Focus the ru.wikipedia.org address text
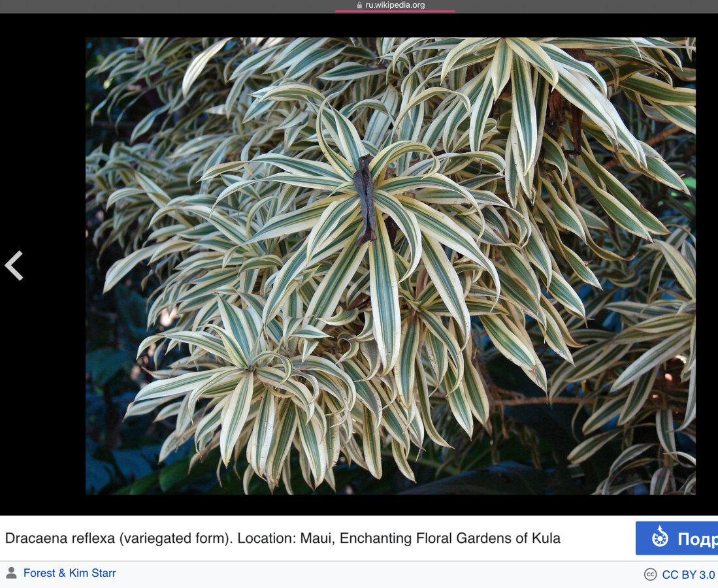Screen dimensions: 718x588 [x=395, y=5]
